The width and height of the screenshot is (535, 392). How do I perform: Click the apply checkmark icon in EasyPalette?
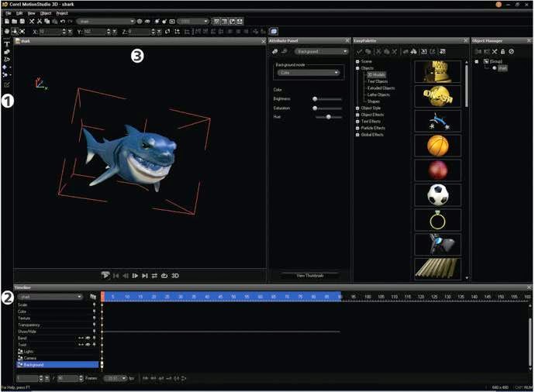[x=359, y=51]
